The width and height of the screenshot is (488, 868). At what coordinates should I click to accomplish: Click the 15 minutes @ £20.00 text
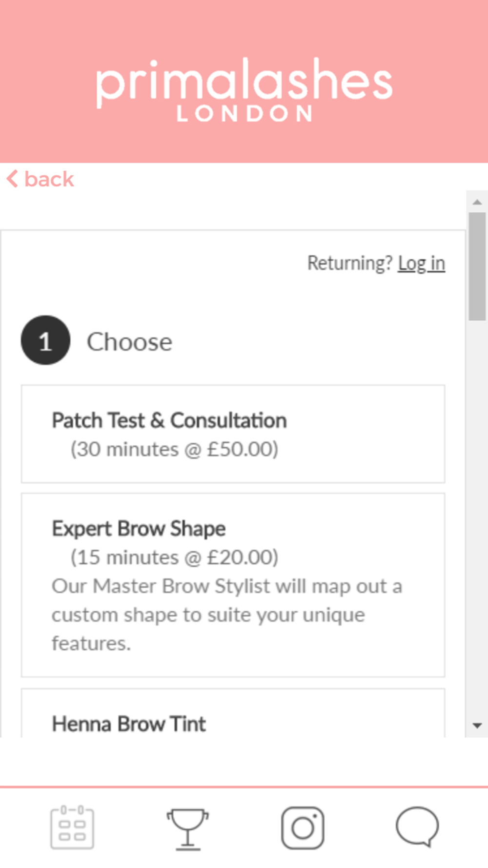(x=174, y=557)
